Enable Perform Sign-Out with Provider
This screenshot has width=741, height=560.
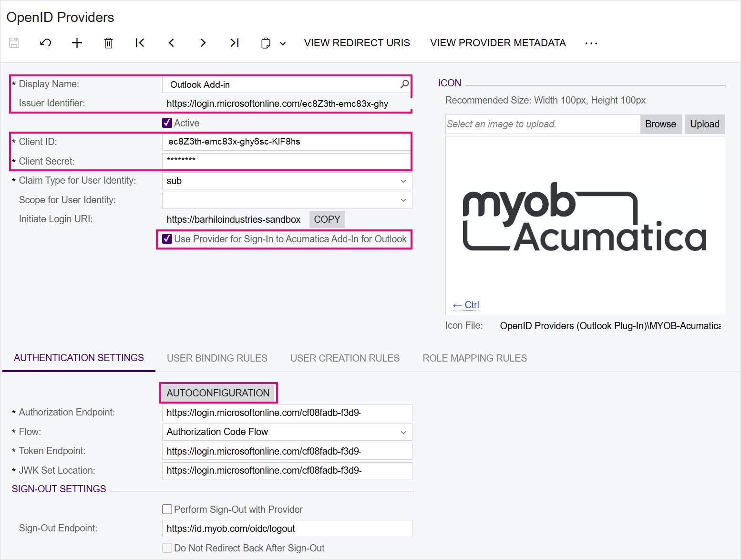click(x=167, y=509)
